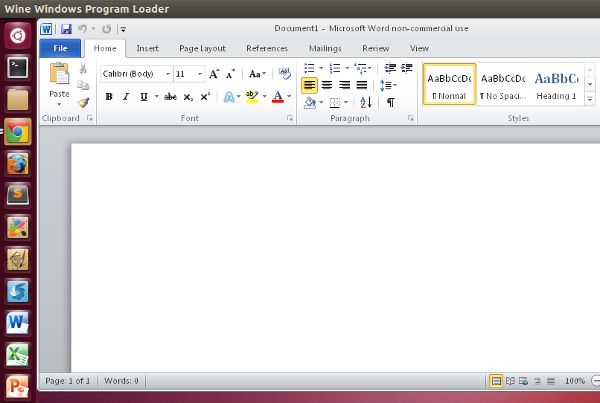Click the Grow Font icon

click(x=214, y=74)
